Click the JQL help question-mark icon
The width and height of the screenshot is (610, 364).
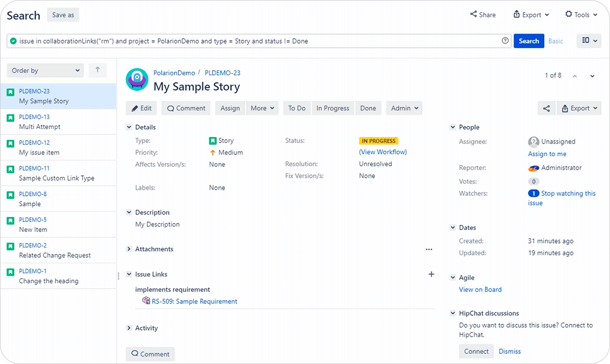pos(505,41)
